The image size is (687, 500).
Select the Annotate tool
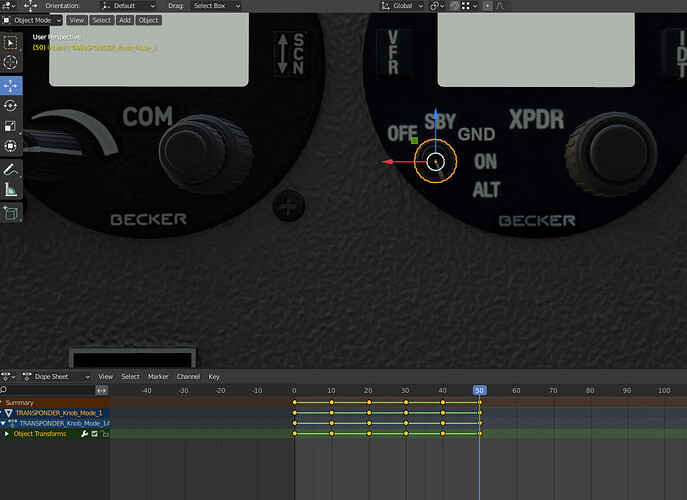(10, 170)
